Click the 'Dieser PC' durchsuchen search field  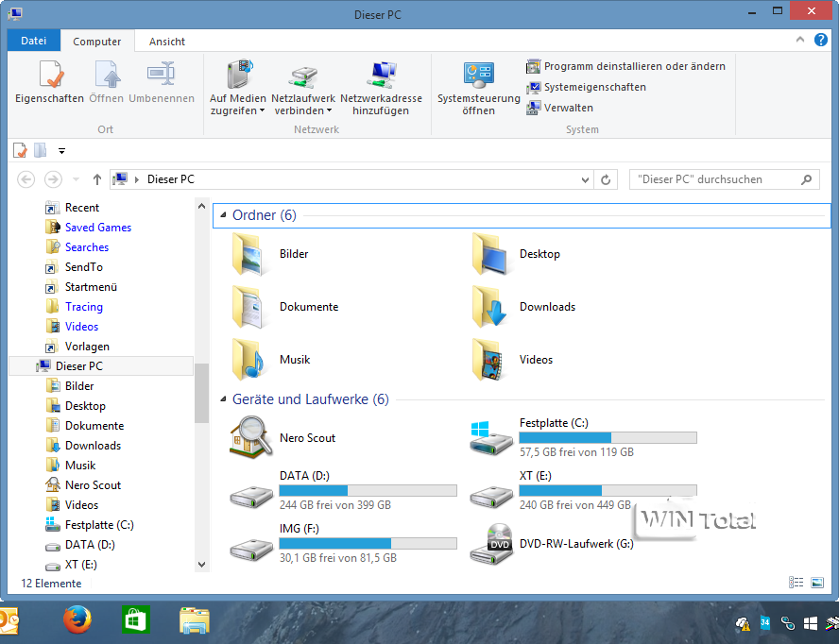pos(724,179)
